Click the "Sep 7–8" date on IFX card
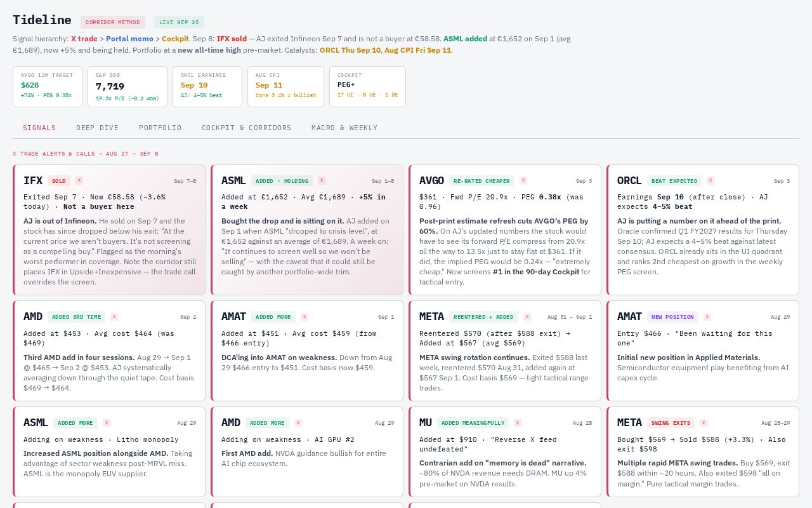This screenshot has width=812, height=508. 185,181
